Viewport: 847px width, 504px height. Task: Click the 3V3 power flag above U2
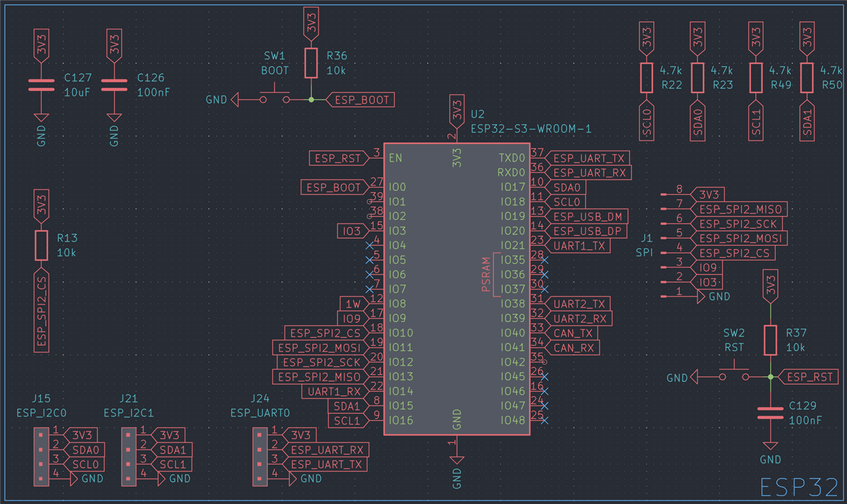[457, 111]
